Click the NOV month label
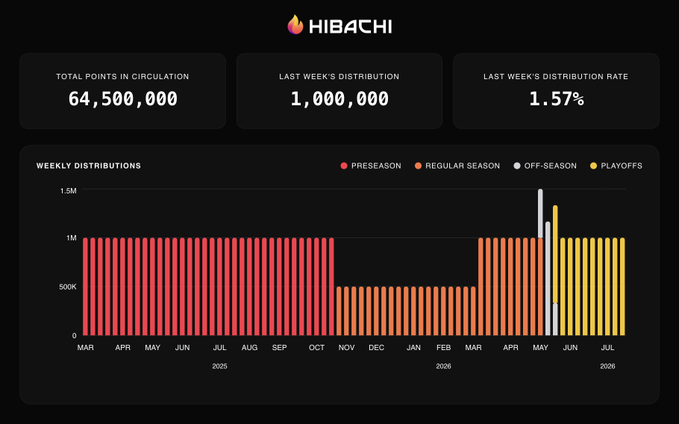Screen dimensions: 679x424 coord(346,348)
